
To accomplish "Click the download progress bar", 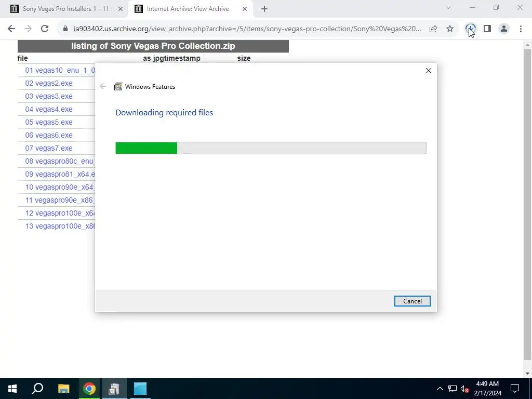I will click(x=271, y=148).
